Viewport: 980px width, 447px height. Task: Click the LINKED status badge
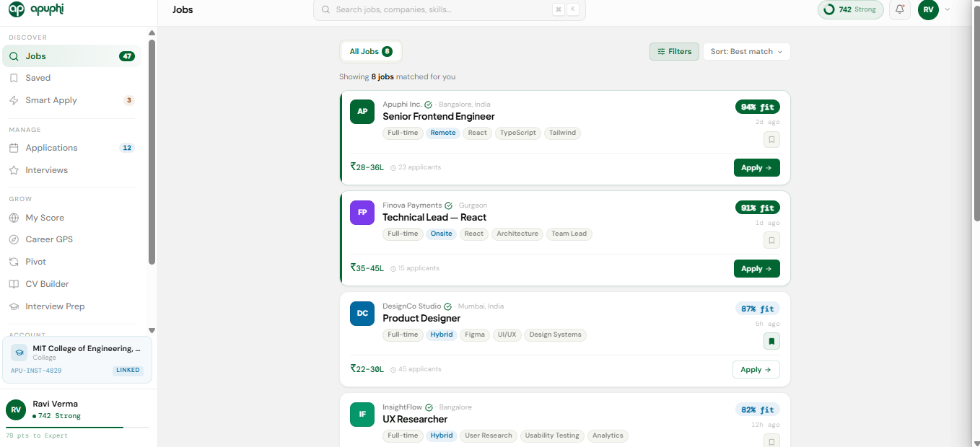coord(128,371)
